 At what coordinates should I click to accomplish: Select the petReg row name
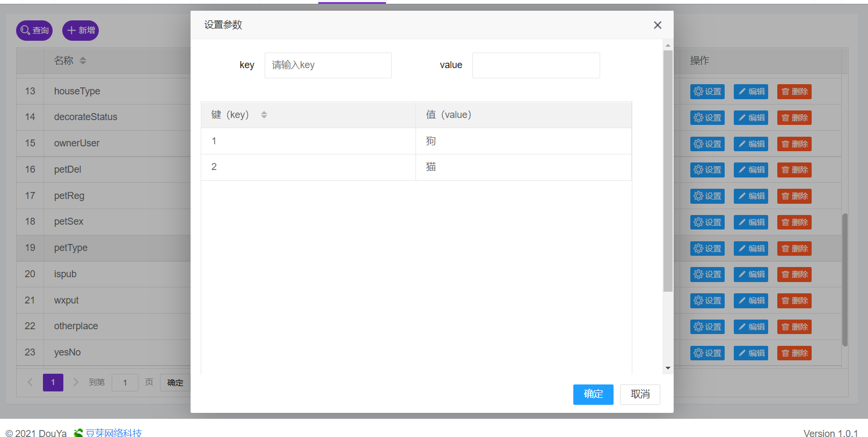point(69,196)
